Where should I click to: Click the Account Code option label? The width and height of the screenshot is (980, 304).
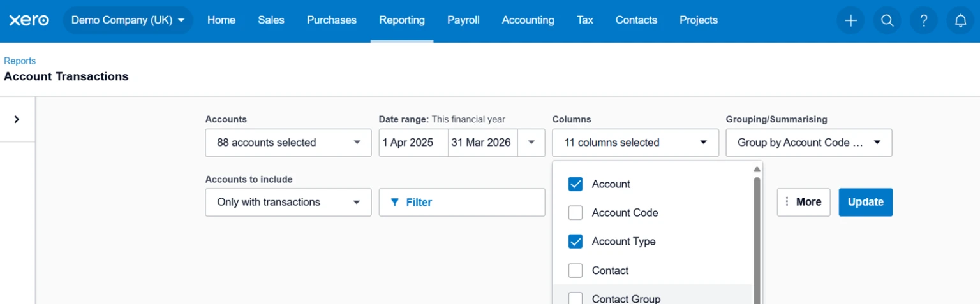point(625,213)
